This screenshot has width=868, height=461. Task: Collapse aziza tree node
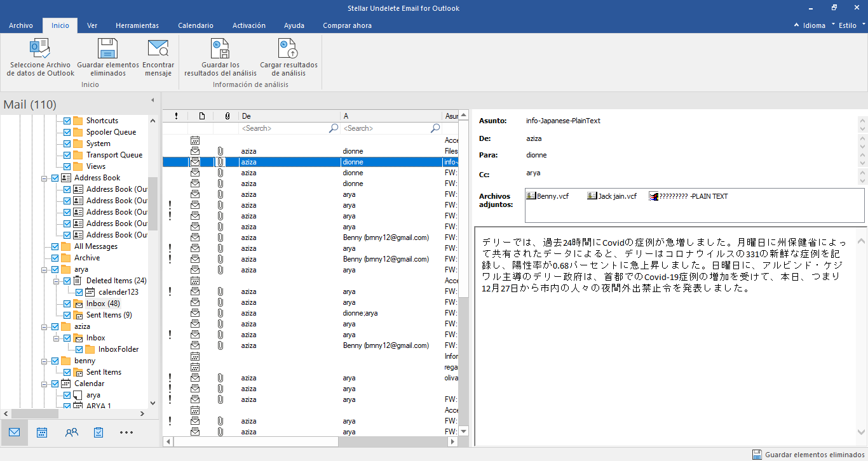tap(44, 326)
